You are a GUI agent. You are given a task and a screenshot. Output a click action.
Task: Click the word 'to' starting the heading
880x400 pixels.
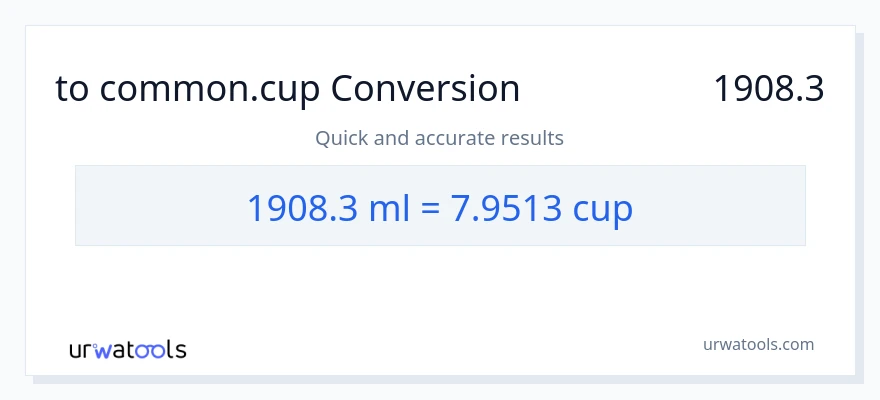pyautogui.click(x=72, y=89)
